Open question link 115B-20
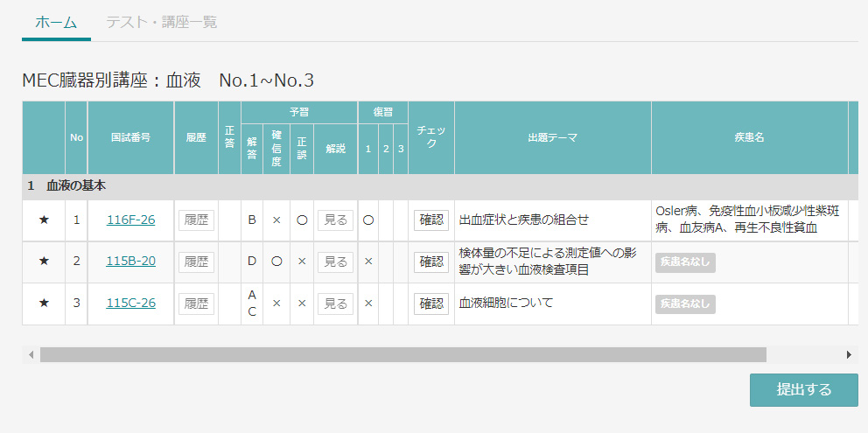The width and height of the screenshot is (868, 433). tap(130, 262)
